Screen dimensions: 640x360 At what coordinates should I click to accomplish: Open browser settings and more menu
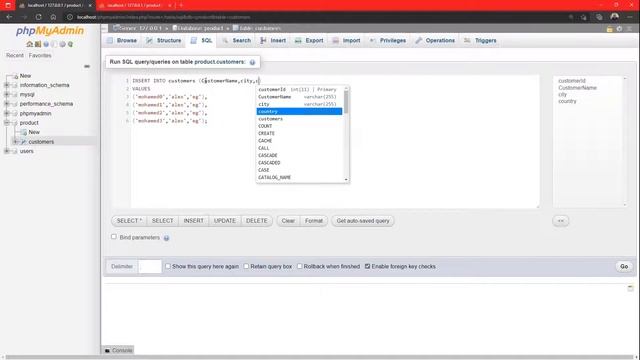click(630, 17)
